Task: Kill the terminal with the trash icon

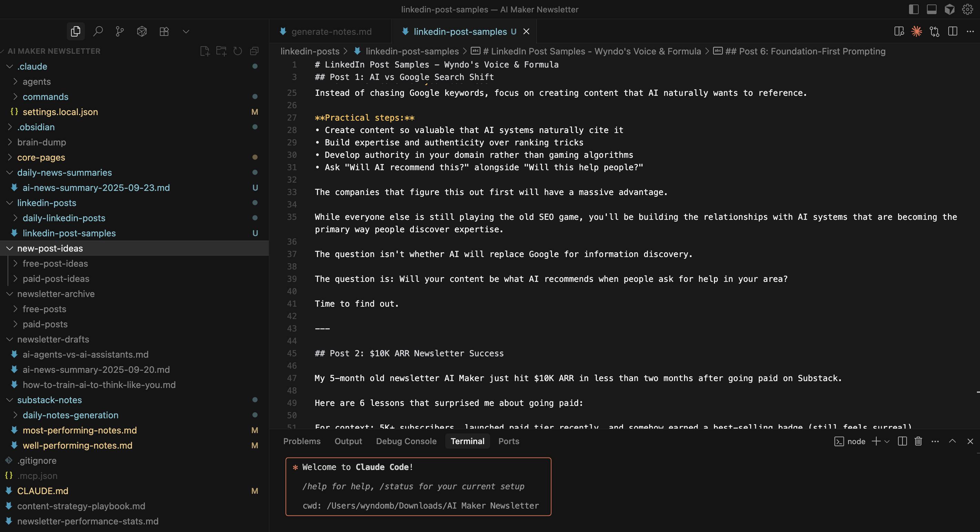Action: [x=918, y=441]
